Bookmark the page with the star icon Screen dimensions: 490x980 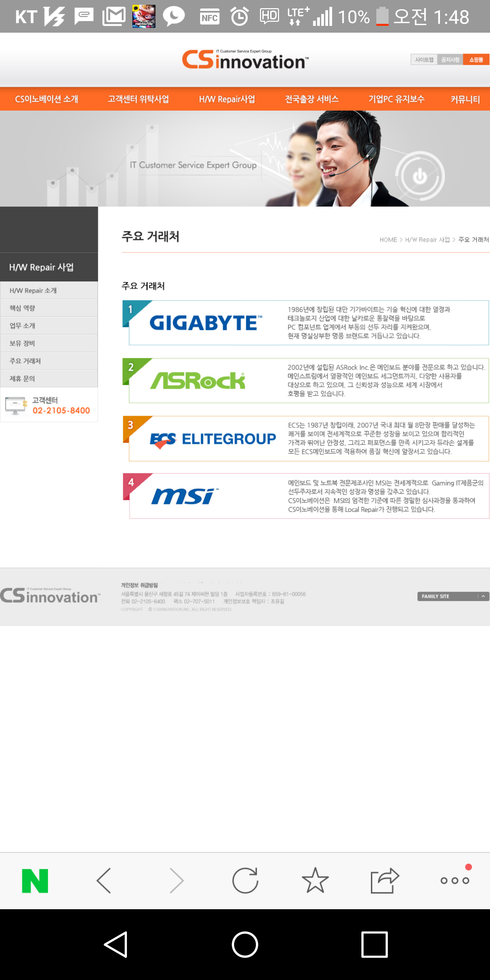pyautogui.click(x=315, y=880)
